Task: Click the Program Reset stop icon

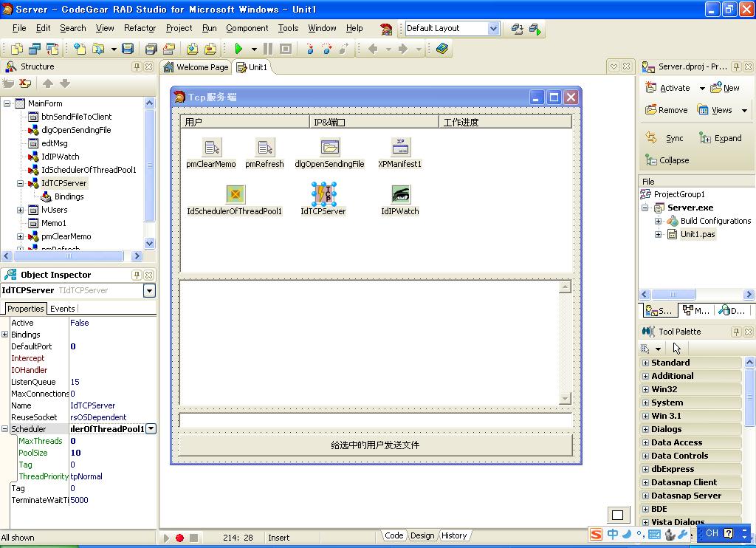Action: pyautogui.click(x=286, y=49)
